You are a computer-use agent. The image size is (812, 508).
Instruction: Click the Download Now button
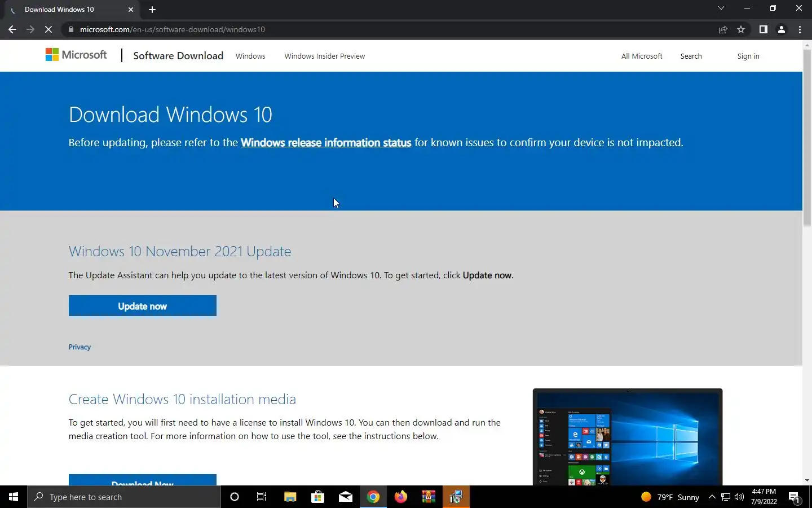click(143, 480)
